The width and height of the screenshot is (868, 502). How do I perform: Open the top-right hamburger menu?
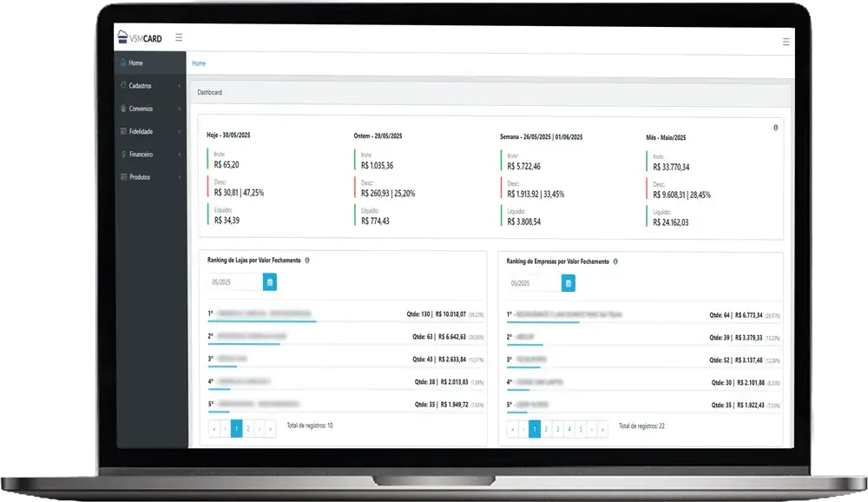[786, 41]
